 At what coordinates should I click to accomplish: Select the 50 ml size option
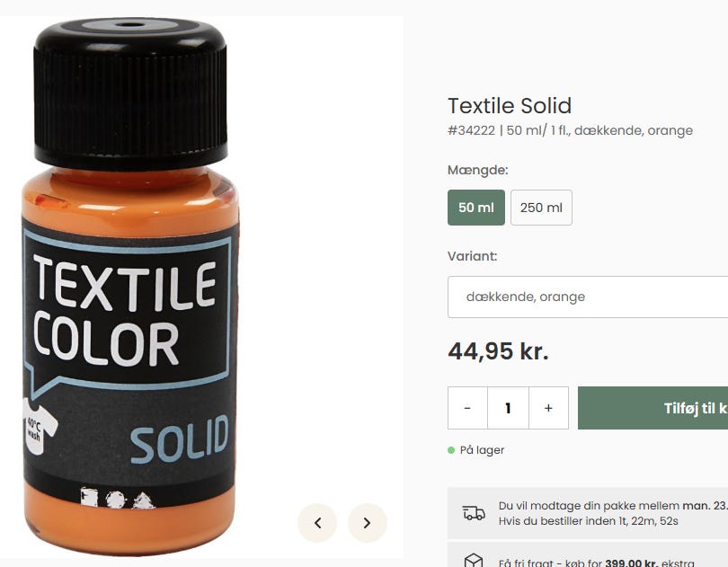(x=476, y=208)
